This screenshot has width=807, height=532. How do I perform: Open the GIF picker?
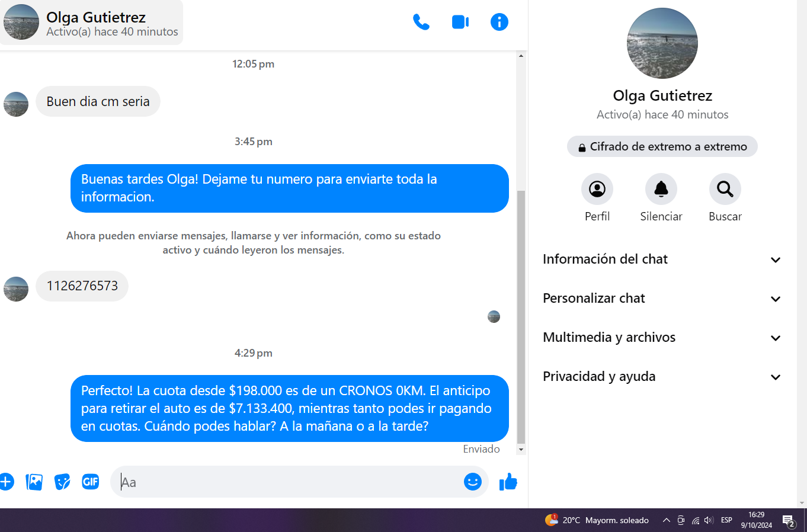point(91,482)
